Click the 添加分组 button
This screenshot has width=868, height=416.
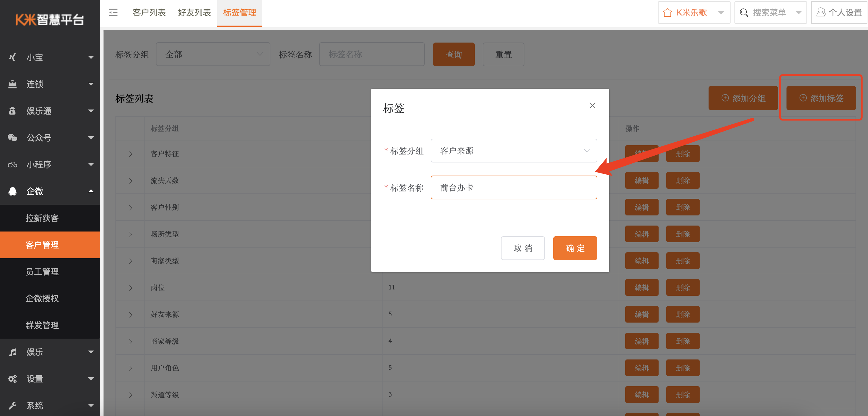coord(743,98)
